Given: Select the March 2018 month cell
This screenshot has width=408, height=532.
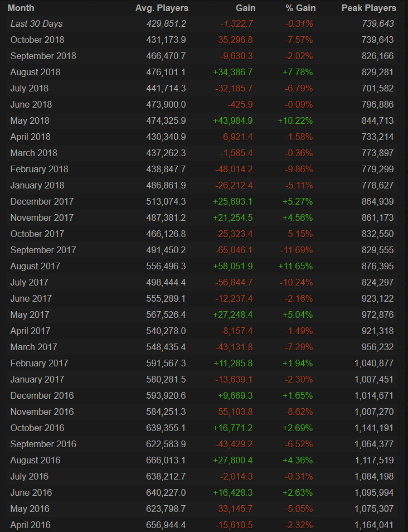Looking at the screenshot, I should (x=34, y=153).
